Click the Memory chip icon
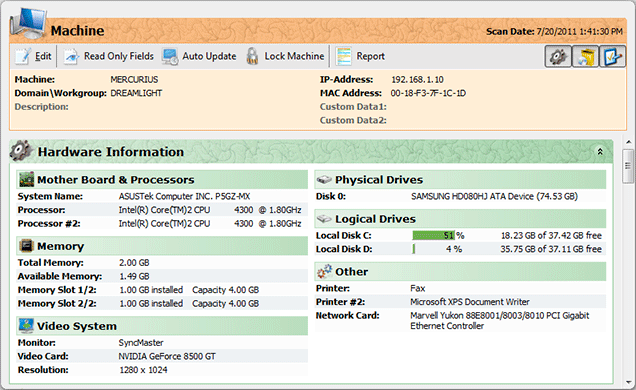The image size is (636, 390). coord(26,246)
